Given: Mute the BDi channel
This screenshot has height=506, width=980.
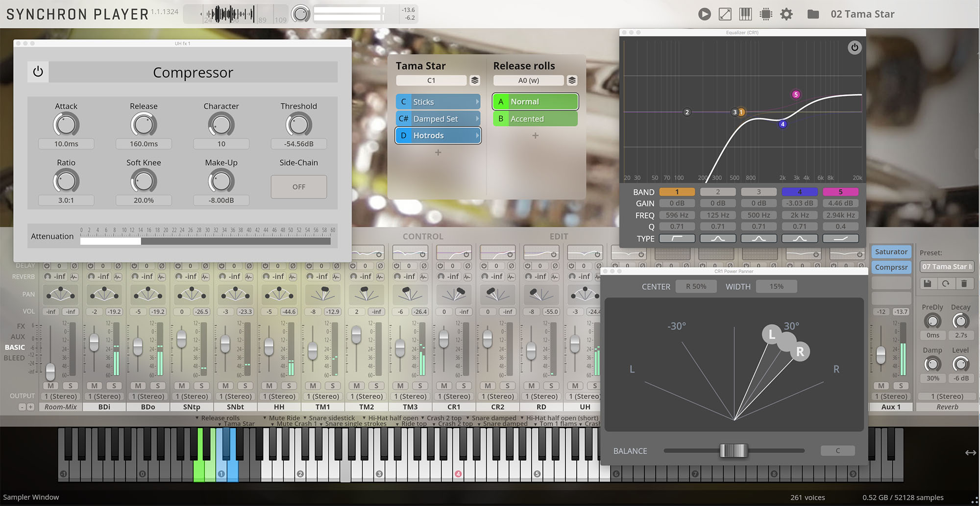Looking at the screenshot, I should pos(95,386).
